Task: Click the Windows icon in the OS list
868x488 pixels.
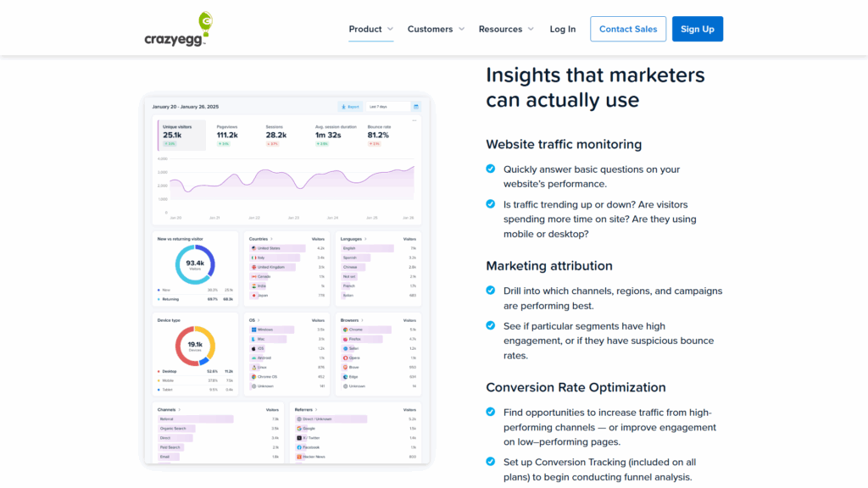Action: click(253, 329)
